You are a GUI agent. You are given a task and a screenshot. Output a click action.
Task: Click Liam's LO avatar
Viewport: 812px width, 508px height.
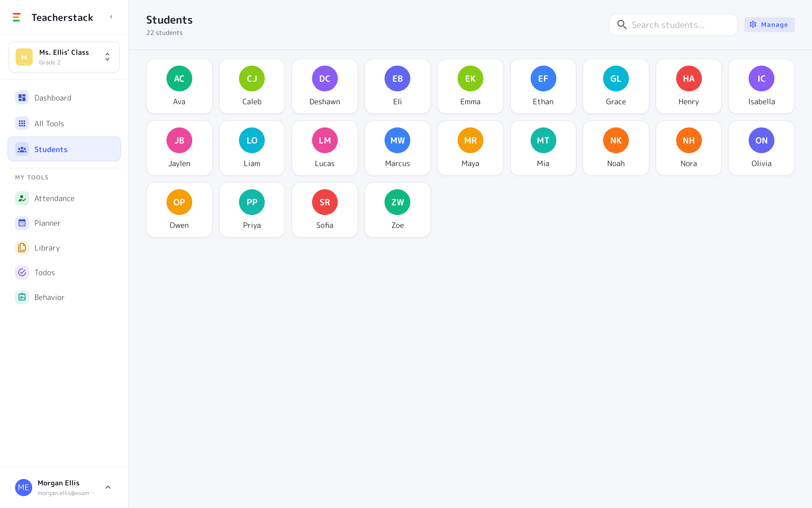pos(252,140)
